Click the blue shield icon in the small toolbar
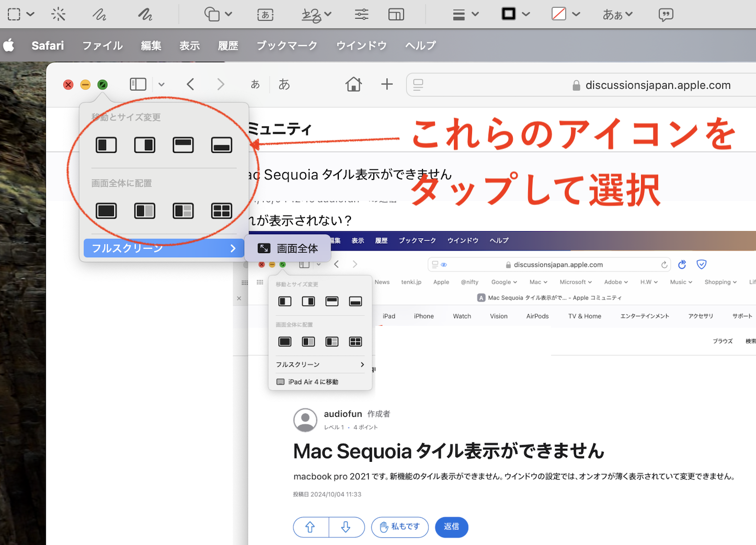 point(702,265)
